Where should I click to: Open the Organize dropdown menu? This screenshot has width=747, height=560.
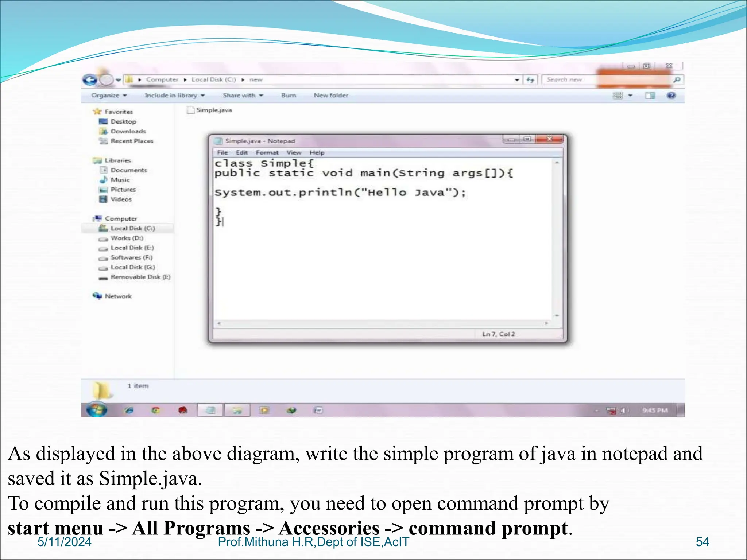click(109, 95)
